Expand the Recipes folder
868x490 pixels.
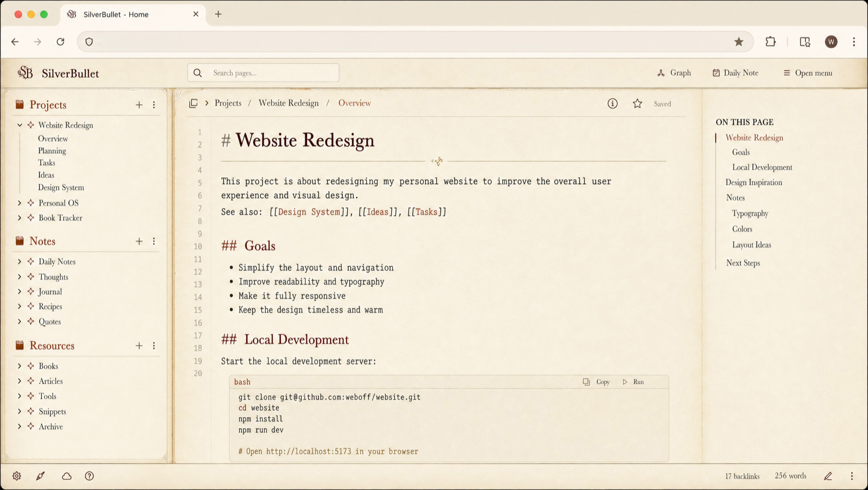tap(20, 306)
